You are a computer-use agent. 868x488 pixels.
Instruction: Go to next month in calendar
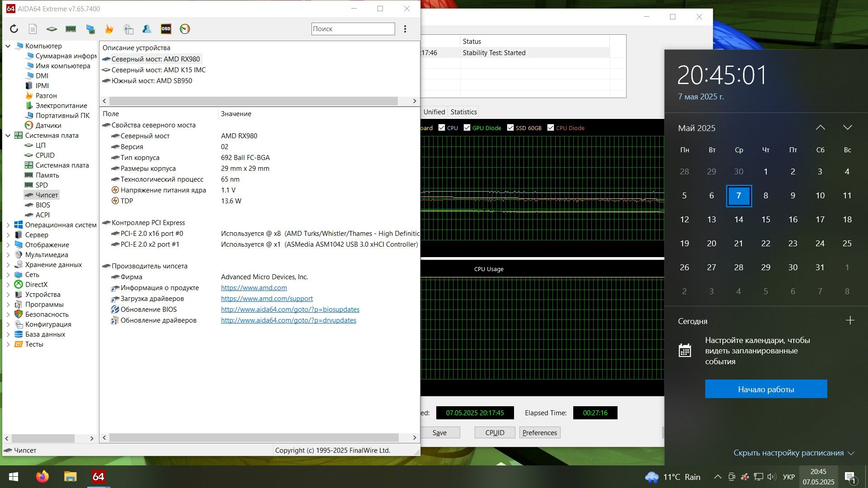(x=848, y=128)
